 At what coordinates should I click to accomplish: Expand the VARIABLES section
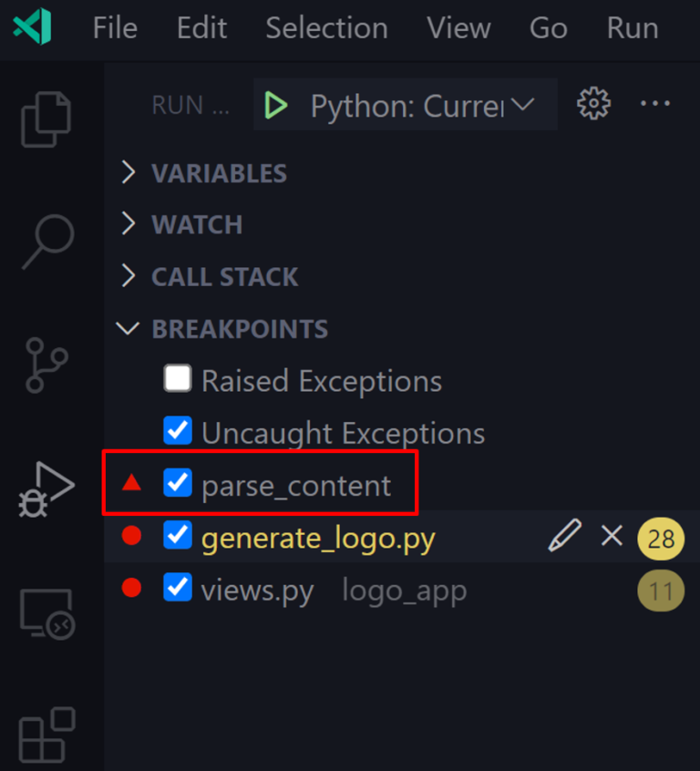point(219,173)
